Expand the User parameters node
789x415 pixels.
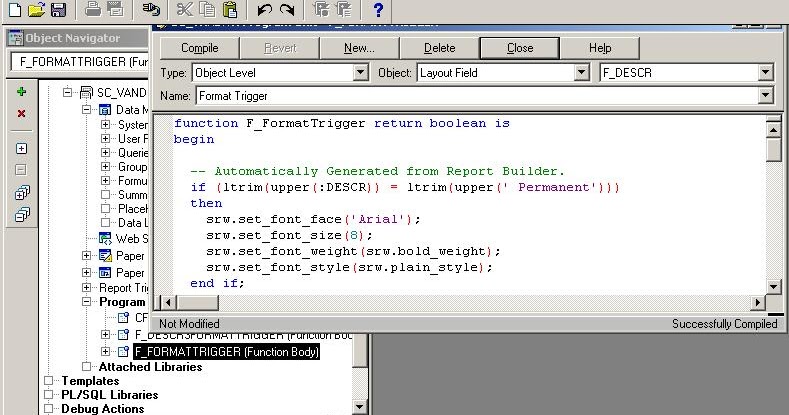tap(105, 138)
